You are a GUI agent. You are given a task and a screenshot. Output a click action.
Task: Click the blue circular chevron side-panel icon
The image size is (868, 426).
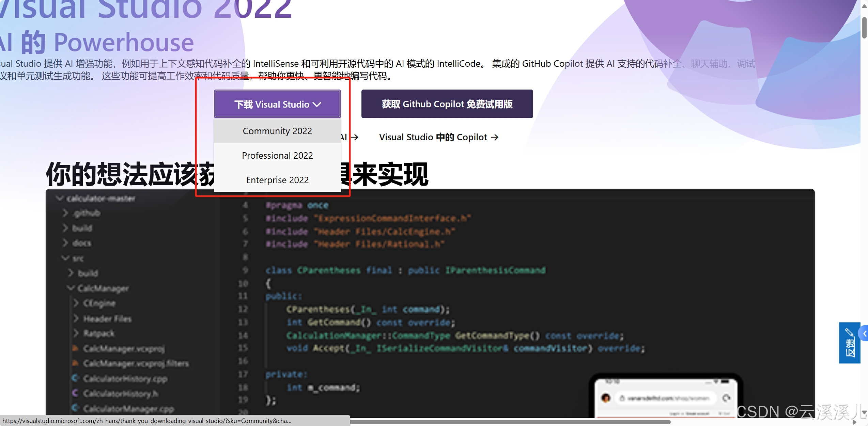[864, 334]
